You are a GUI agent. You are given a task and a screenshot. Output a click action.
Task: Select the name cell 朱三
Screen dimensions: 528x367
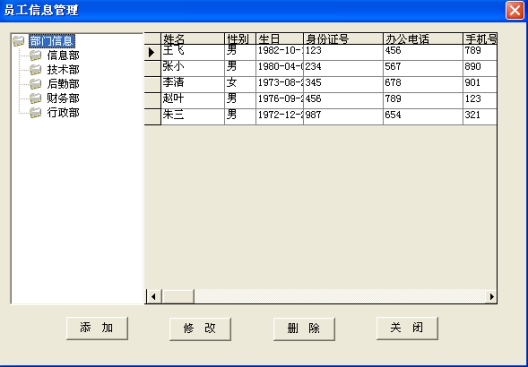pyautogui.click(x=193, y=116)
